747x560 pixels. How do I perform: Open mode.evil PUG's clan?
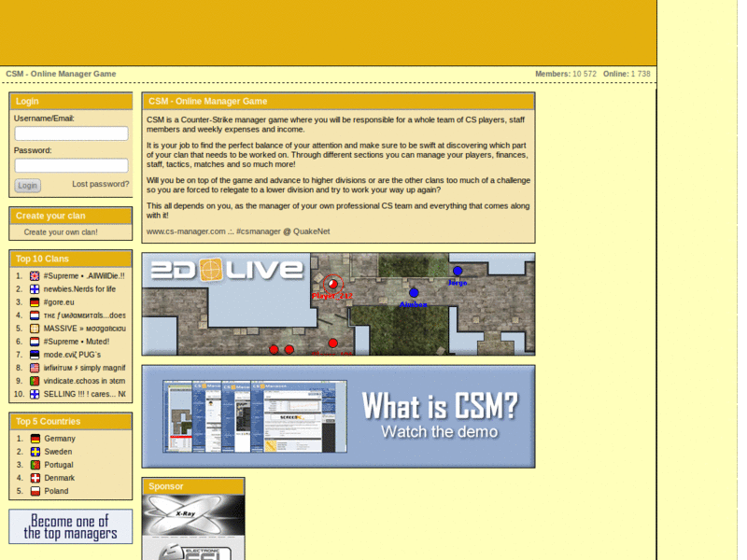[x=72, y=355]
